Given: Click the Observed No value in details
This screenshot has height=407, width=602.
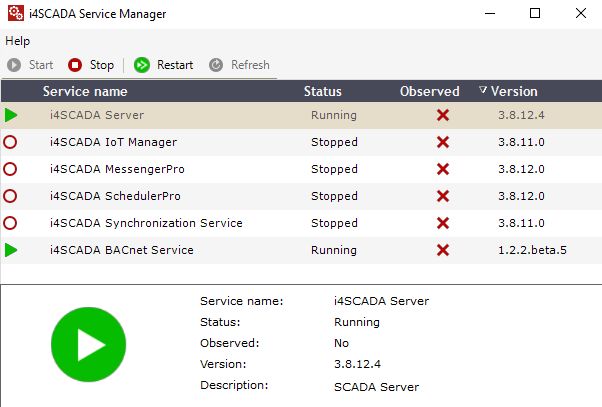Looking at the screenshot, I should (341, 343).
